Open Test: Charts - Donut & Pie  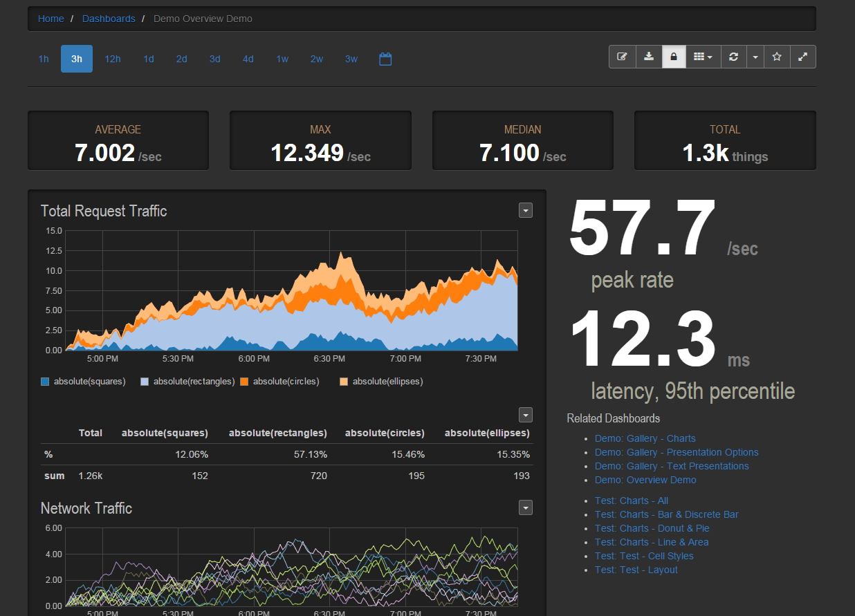(652, 528)
